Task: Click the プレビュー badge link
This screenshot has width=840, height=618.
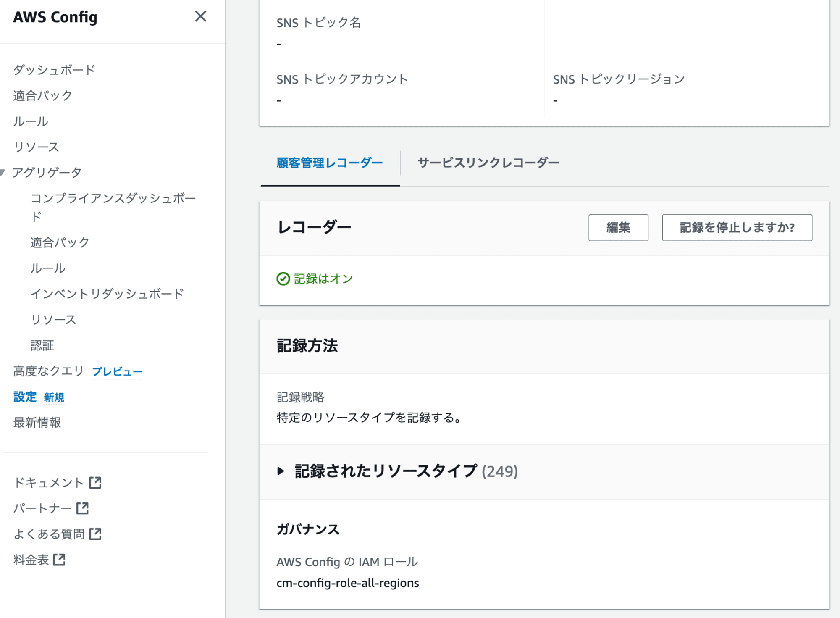Action: (x=117, y=372)
